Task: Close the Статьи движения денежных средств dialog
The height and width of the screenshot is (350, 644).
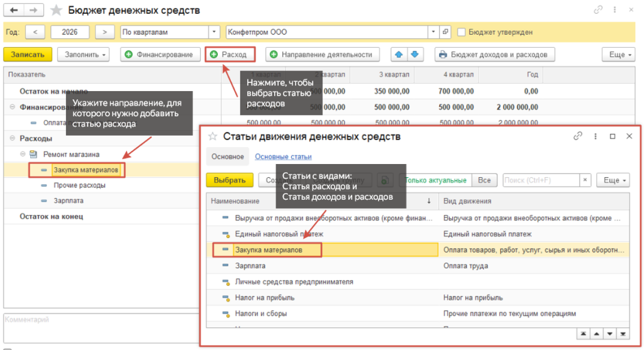Action: click(x=629, y=136)
